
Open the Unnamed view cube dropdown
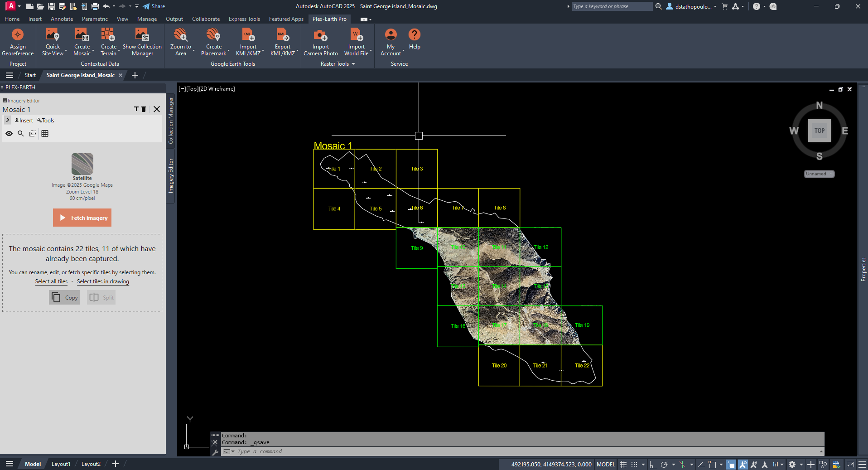pyautogui.click(x=820, y=174)
